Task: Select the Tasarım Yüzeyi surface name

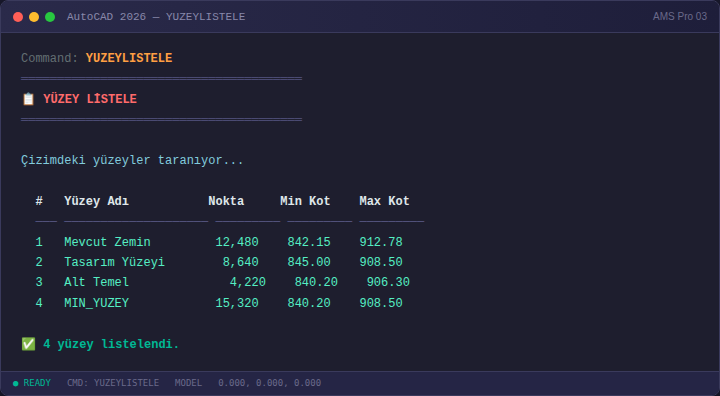Action: coord(114,262)
